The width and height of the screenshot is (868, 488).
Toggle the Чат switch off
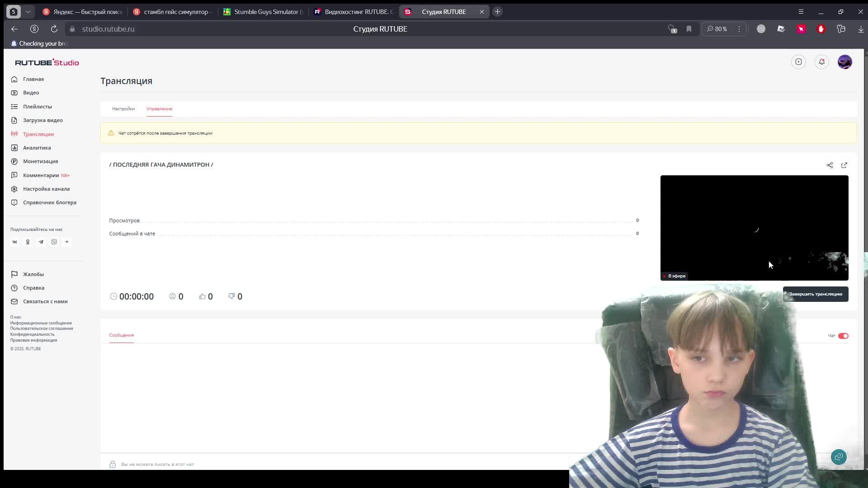click(843, 336)
